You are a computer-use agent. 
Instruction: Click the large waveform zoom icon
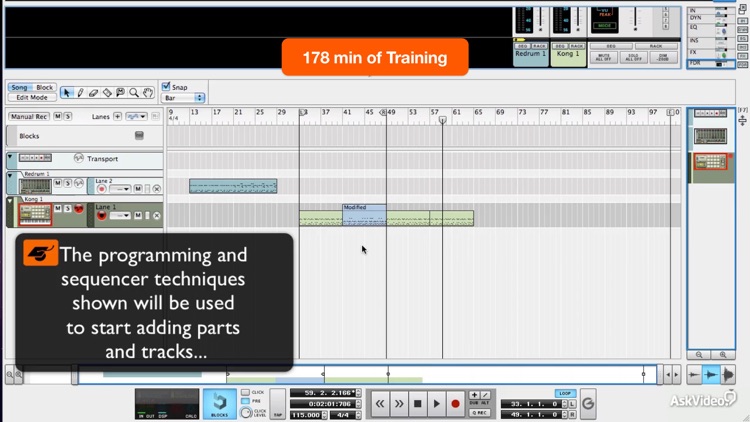coord(728,375)
